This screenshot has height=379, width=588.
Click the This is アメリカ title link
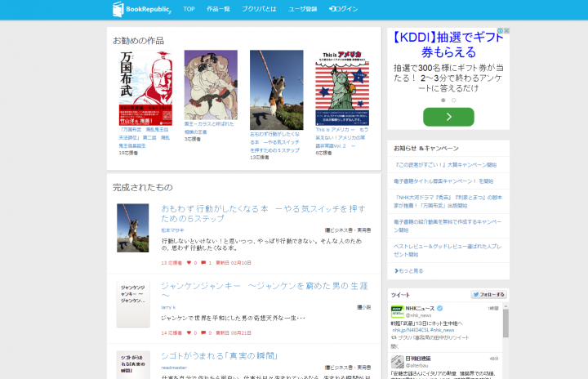coord(342,137)
